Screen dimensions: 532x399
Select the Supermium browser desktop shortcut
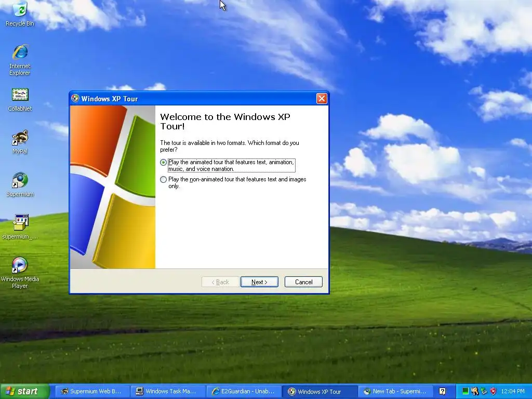pos(20,184)
